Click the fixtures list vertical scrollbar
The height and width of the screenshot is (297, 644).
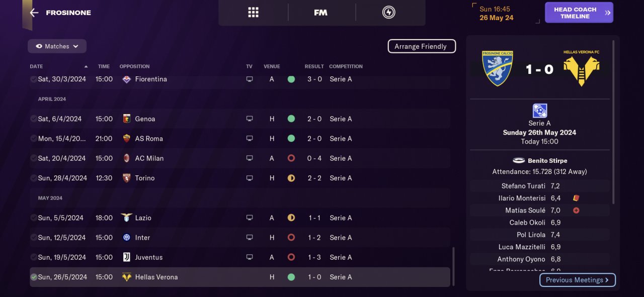tap(453, 266)
